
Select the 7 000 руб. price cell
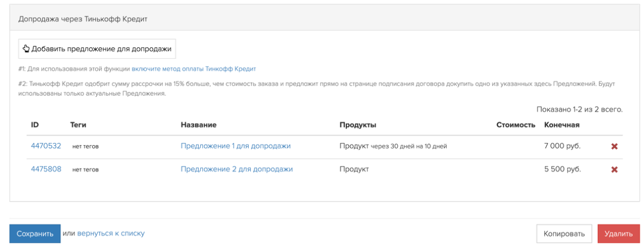(x=563, y=146)
